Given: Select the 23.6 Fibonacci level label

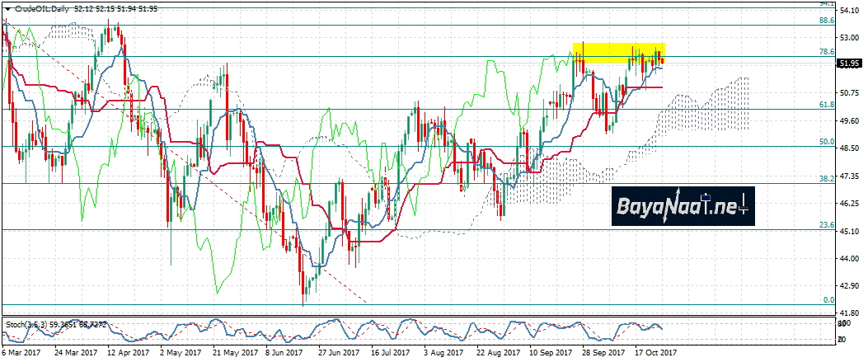Looking at the screenshot, I should click(x=827, y=224).
